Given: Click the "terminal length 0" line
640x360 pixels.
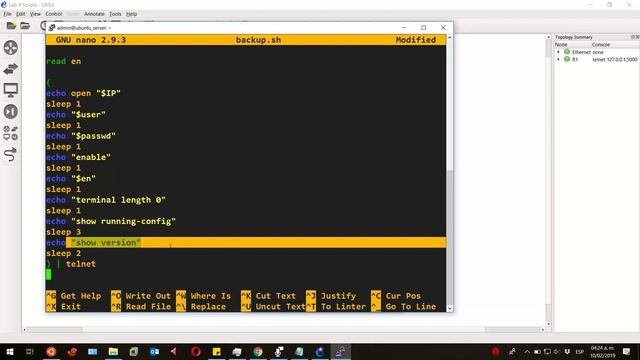Looking at the screenshot, I should click(106, 200).
